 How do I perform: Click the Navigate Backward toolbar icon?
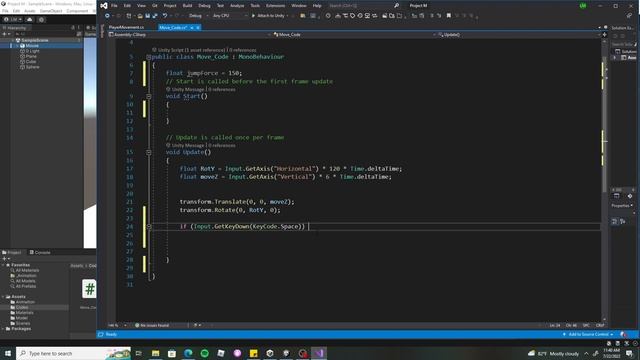click(107, 16)
